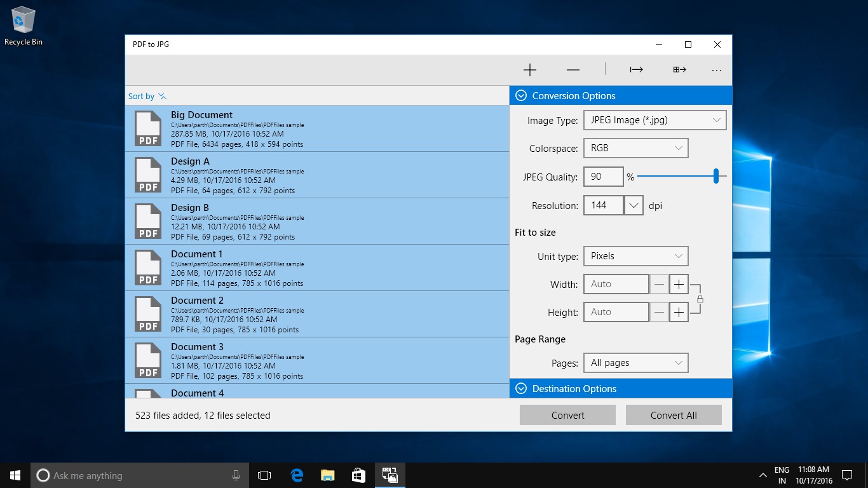Image resolution: width=868 pixels, height=488 pixels.
Task: Select the Design B file in list
Action: (x=317, y=221)
